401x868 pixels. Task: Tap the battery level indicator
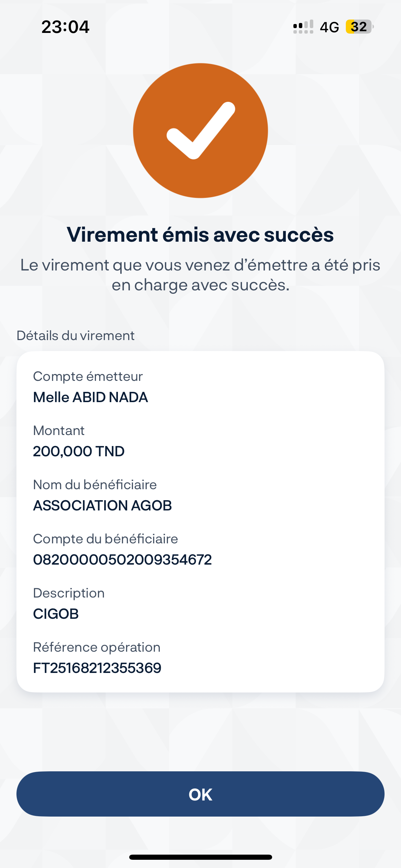[x=359, y=27]
